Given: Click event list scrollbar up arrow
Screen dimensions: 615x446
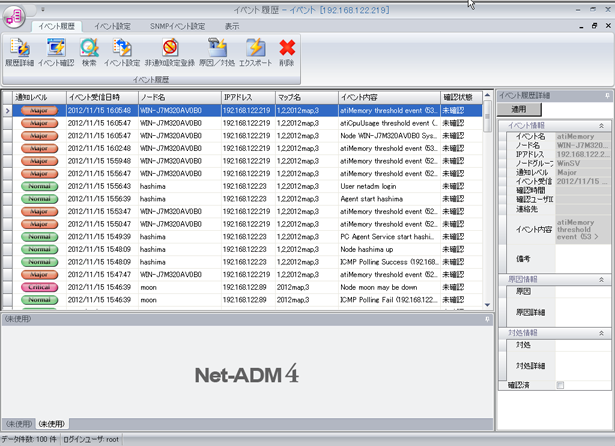Looking at the screenshot, I should coord(487,95).
